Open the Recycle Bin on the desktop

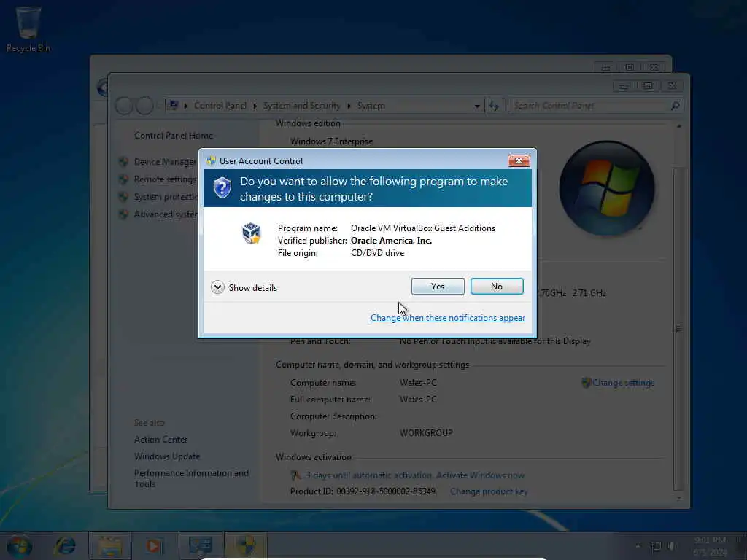28,28
